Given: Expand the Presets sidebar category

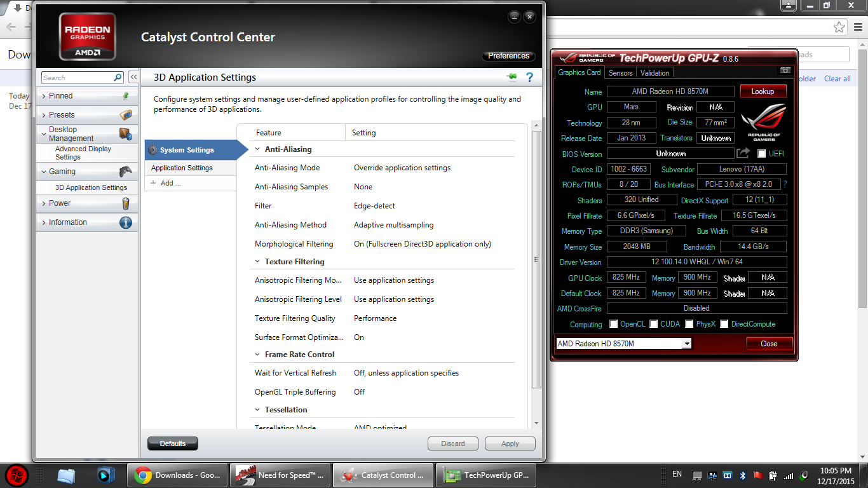Looking at the screenshot, I should click(62, 115).
